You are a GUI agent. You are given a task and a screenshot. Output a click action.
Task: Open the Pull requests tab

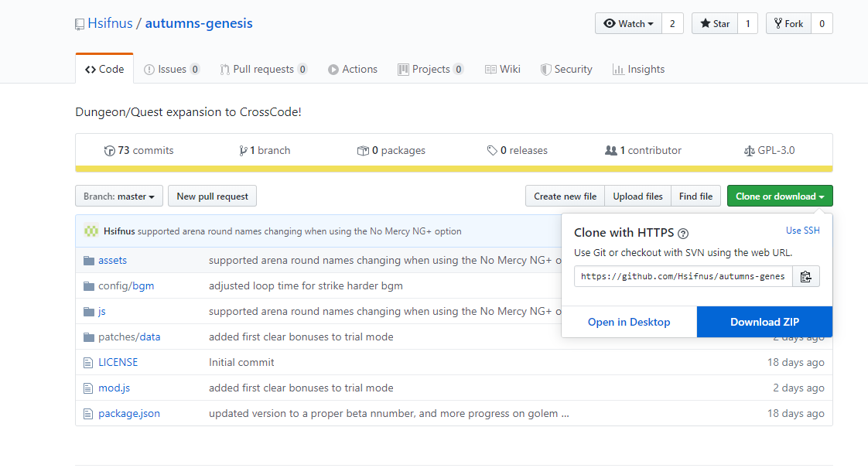pyautogui.click(x=263, y=70)
